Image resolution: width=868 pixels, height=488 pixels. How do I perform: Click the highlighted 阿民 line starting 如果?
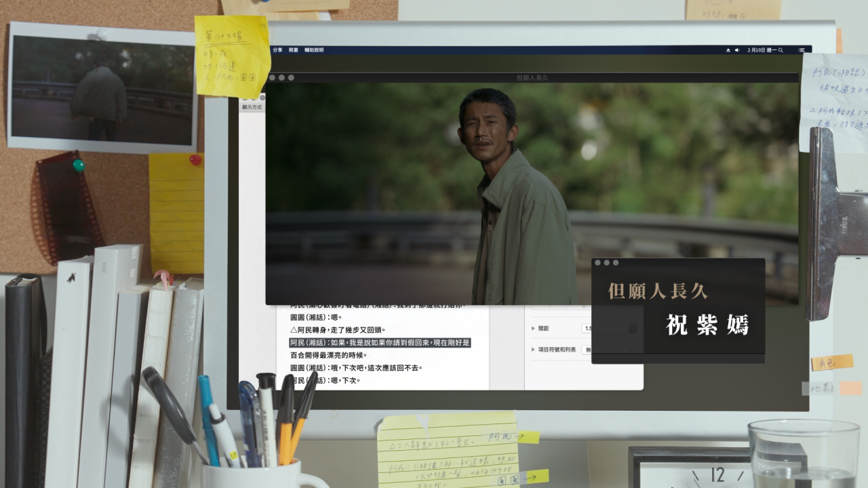pyautogui.click(x=380, y=343)
